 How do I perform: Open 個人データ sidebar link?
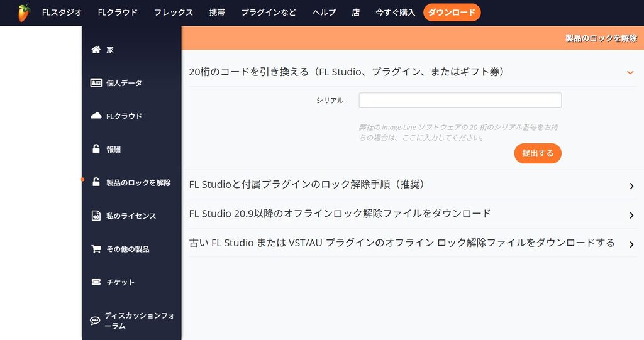pos(124,83)
